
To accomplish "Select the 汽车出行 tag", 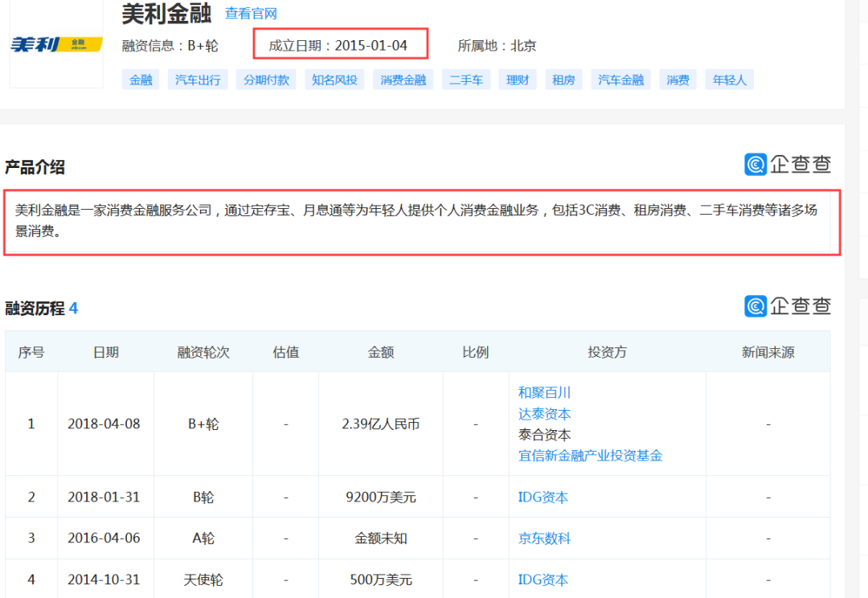I will click(x=198, y=80).
